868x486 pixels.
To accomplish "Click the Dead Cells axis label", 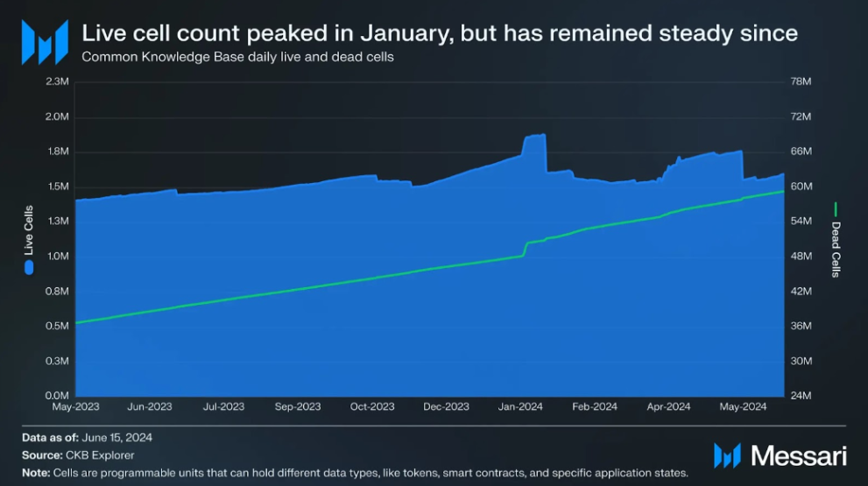I will click(836, 250).
